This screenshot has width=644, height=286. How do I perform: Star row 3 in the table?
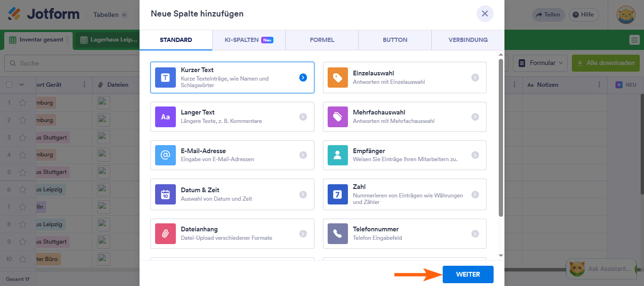(23, 137)
